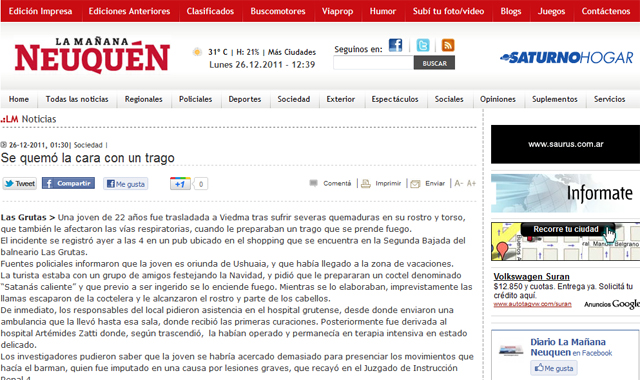Click the date text 26-12-2011, 01:30
640x380 pixels.
click(39, 145)
